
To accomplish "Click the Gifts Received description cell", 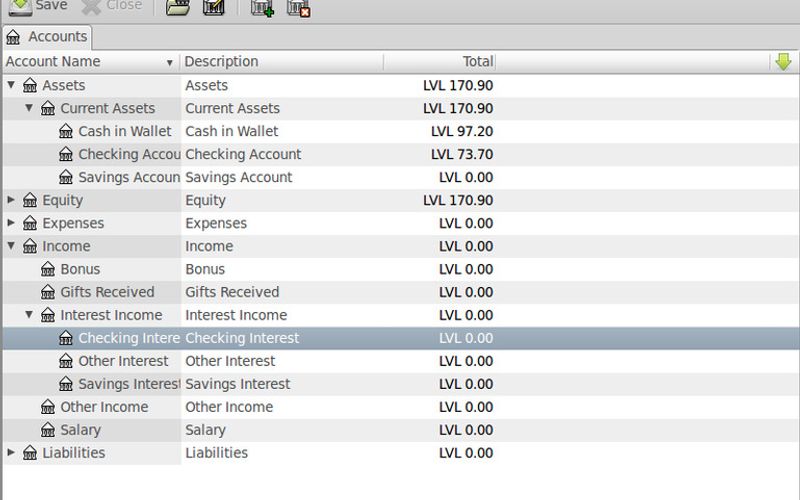I will (232, 292).
